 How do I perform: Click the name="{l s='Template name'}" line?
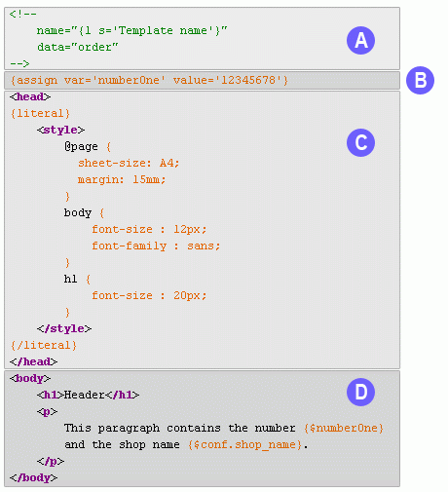pos(131,30)
